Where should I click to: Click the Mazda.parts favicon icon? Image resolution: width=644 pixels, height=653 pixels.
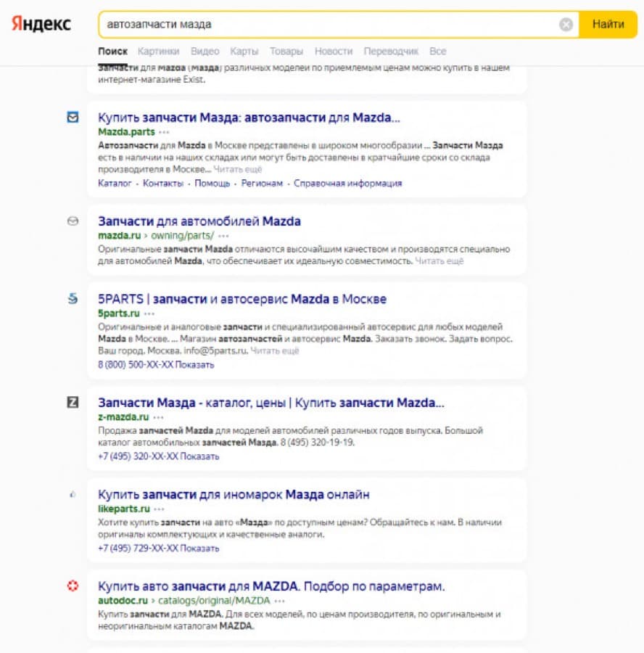[73, 117]
